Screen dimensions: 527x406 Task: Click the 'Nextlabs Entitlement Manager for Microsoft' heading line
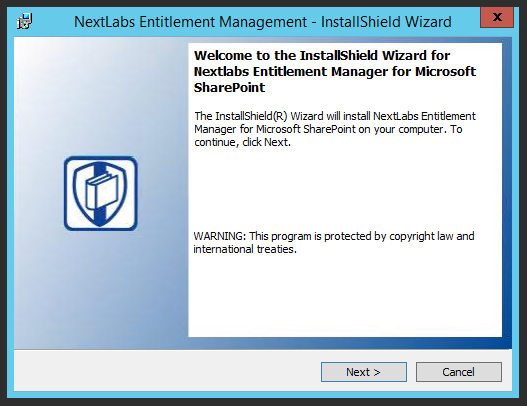[x=335, y=72]
